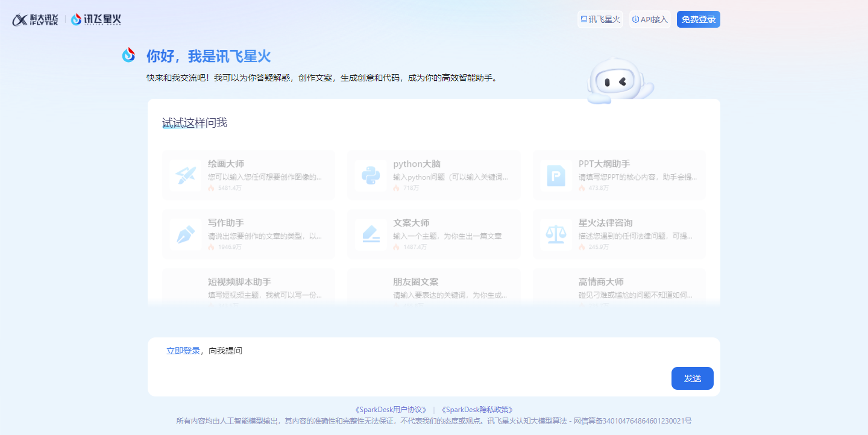The width and height of the screenshot is (868, 435).
Task: Open the 讯飞星火 header button
Action: coord(600,19)
